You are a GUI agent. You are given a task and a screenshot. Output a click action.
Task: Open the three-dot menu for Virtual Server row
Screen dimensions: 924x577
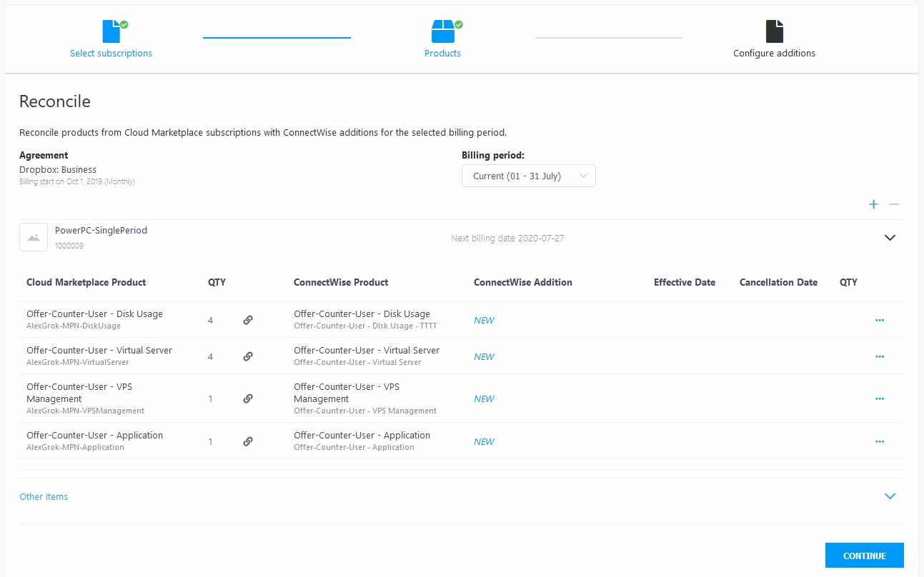click(x=880, y=356)
